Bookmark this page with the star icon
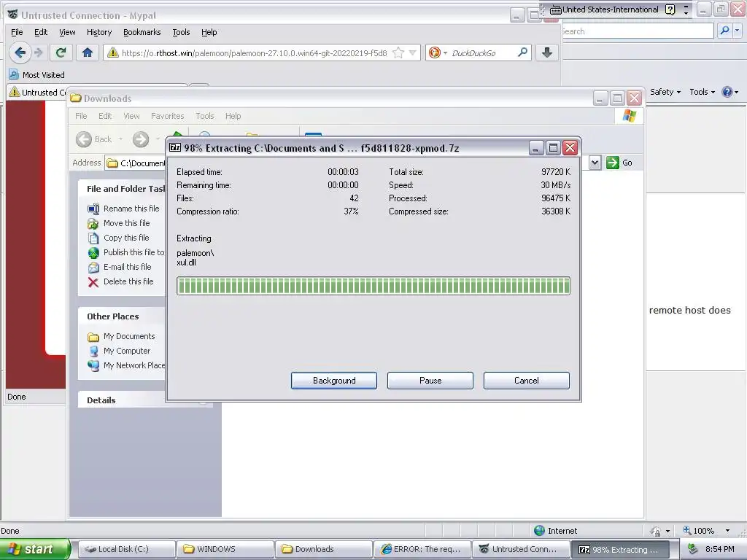Image resolution: width=747 pixels, height=560 pixels. [x=398, y=52]
